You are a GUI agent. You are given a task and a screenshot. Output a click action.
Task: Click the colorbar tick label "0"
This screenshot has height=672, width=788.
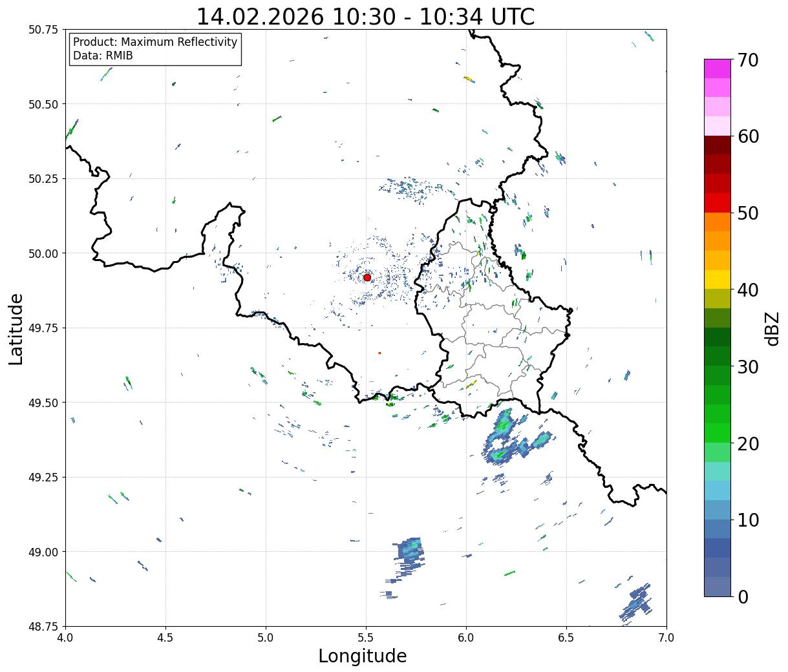pos(743,596)
